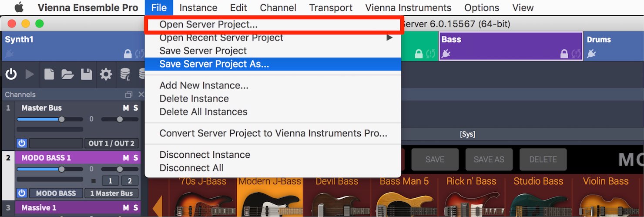Solo the MODO BASS 1 channel
The image size is (644, 217).
tap(136, 158)
